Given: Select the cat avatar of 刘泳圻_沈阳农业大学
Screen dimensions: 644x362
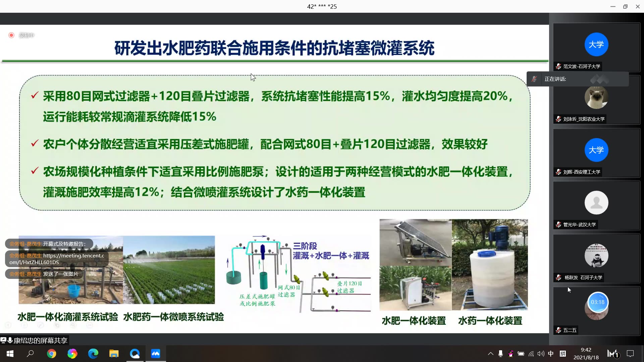Looking at the screenshot, I should 596,97.
